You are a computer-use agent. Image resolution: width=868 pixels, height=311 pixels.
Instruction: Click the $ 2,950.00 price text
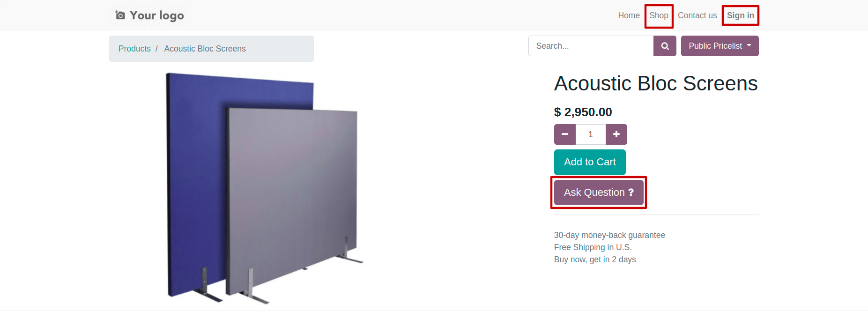coord(583,112)
